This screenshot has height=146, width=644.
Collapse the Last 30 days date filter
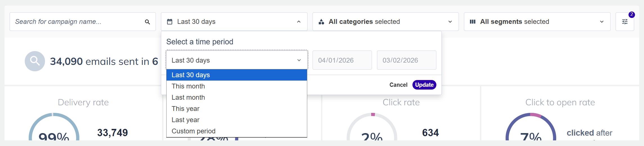pyautogui.click(x=299, y=22)
